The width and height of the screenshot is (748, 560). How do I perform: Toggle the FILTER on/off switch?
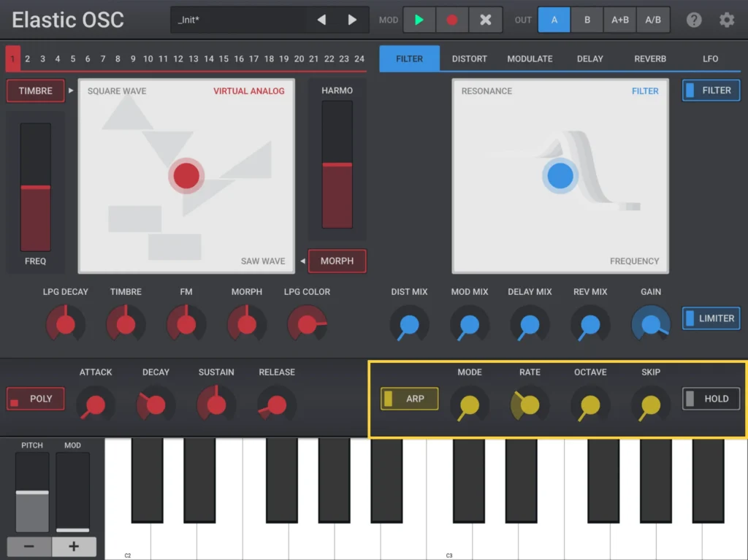(711, 90)
